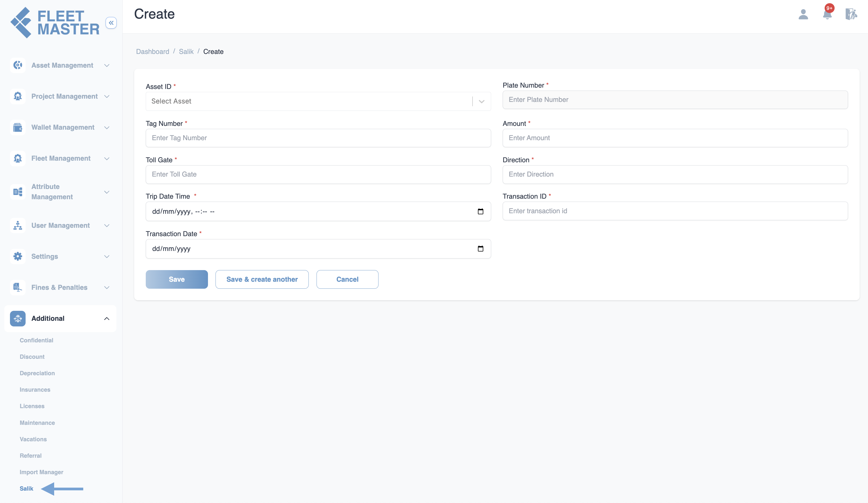Screen dimensions: 868x503
Task: Click the Asset ID label
Action: 158,87
